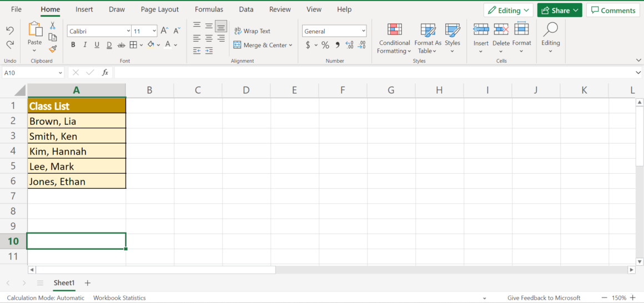The width and height of the screenshot is (644, 303).
Task: Decrease indent of cell contents
Action: pyautogui.click(x=197, y=51)
